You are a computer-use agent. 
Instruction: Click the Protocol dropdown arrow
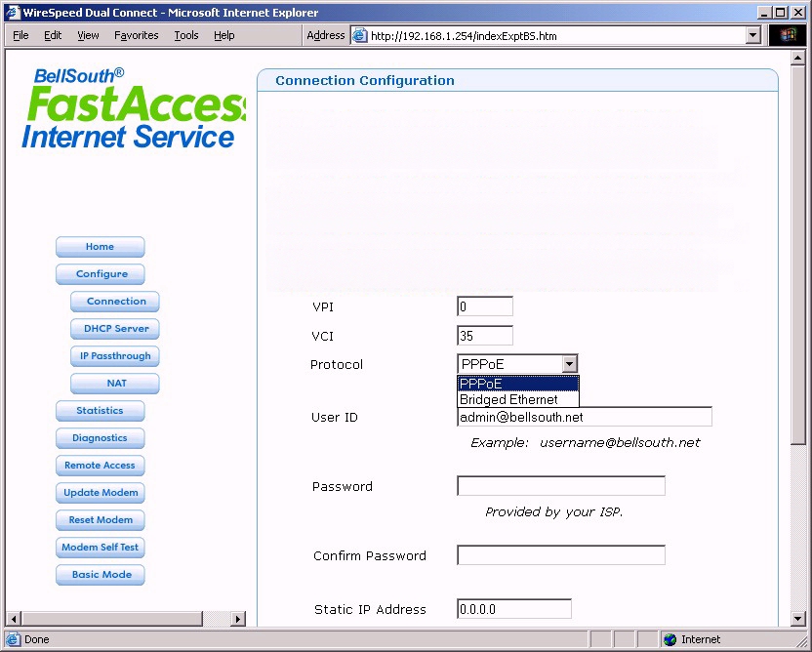[570, 364]
